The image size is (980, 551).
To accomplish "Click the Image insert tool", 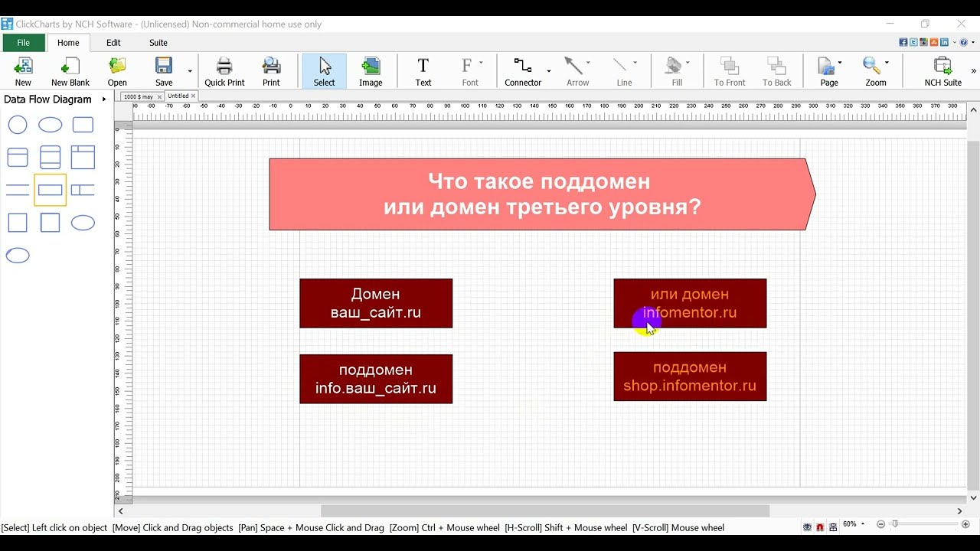I will (x=371, y=67).
